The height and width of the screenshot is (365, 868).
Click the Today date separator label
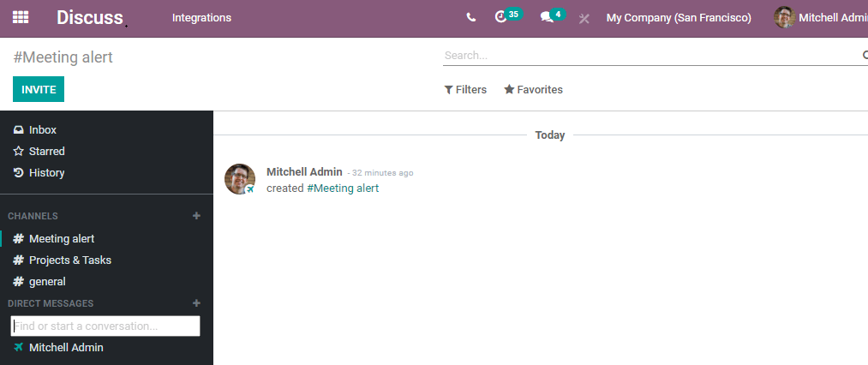pyautogui.click(x=550, y=135)
